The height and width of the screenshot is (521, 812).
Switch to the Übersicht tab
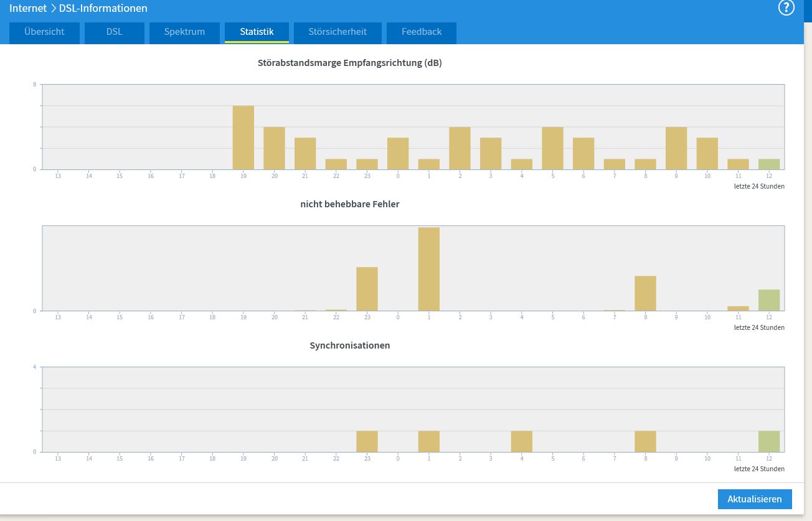[x=44, y=32]
